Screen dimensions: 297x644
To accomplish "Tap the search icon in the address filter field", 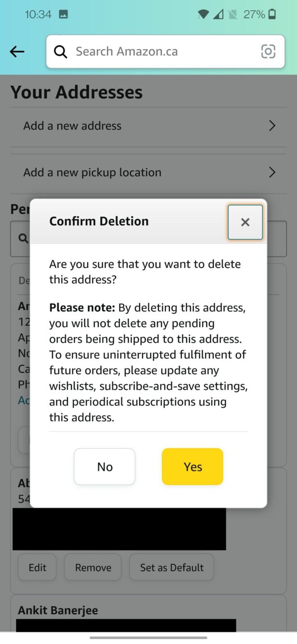I will (x=23, y=238).
